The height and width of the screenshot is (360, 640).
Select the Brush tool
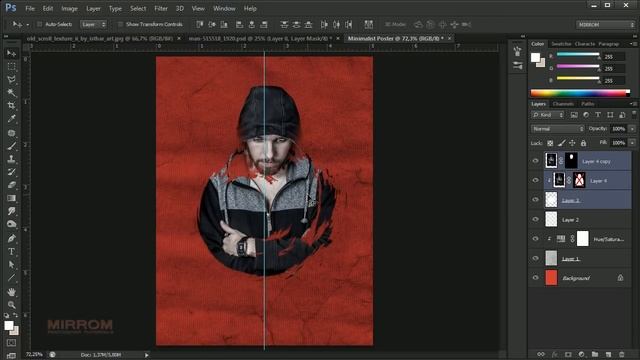(x=11, y=146)
